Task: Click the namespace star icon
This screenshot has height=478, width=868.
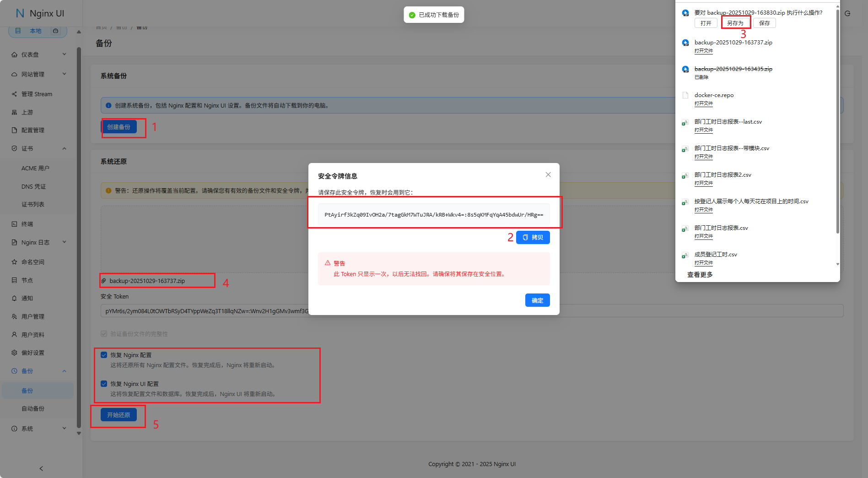Action: tap(14, 262)
